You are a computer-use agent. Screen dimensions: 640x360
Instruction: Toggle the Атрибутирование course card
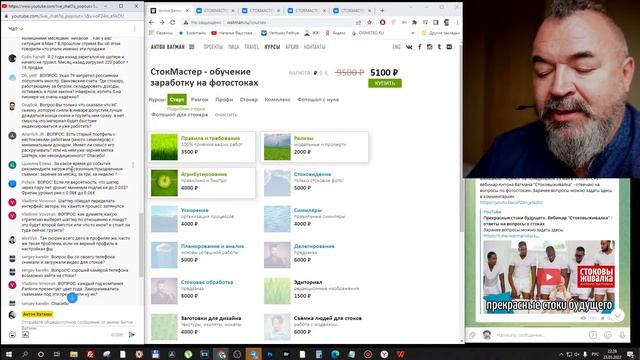(x=202, y=182)
